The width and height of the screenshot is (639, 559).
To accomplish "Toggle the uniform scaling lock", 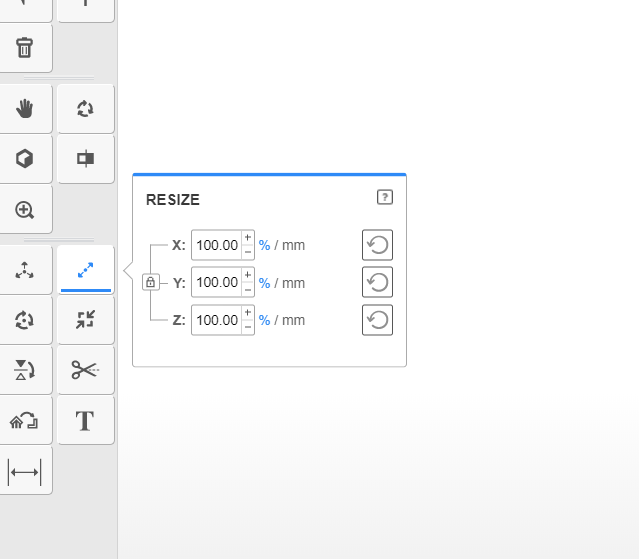I will tap(150, 282).
